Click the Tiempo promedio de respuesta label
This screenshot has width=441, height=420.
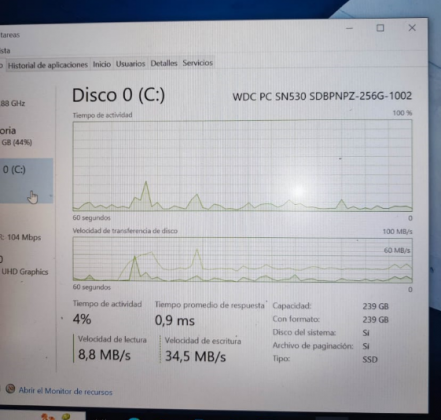point(210,305)
